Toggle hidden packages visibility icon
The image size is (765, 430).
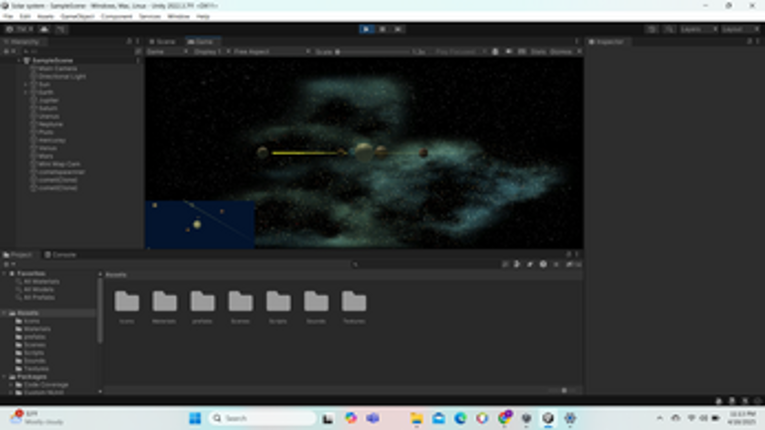click(573, 265)
